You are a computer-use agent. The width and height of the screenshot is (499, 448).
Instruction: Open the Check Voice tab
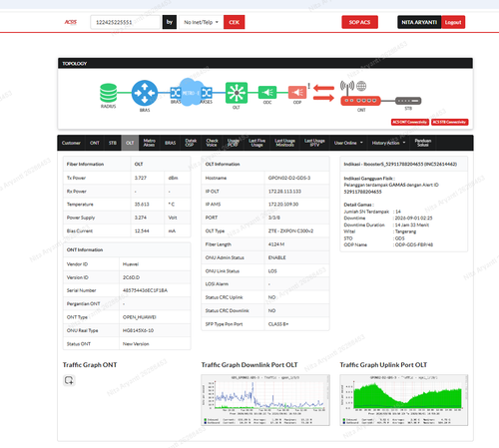212,143
